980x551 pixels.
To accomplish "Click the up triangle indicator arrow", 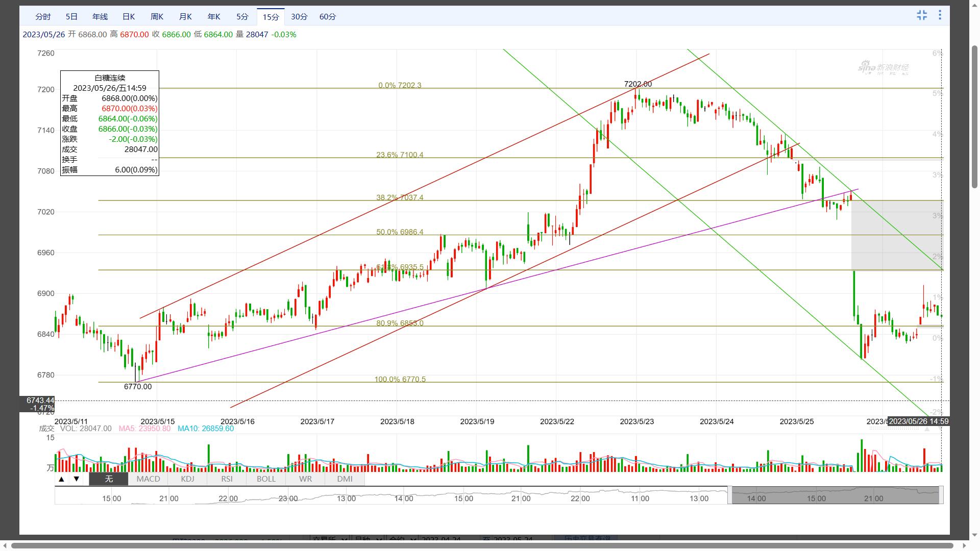I will [61, 479].
